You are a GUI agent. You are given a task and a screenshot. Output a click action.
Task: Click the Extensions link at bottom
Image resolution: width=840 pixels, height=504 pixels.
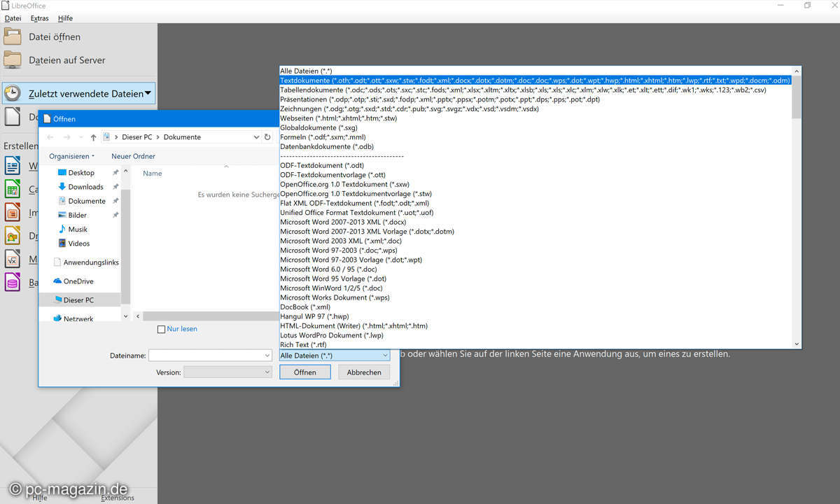point(118,498)
